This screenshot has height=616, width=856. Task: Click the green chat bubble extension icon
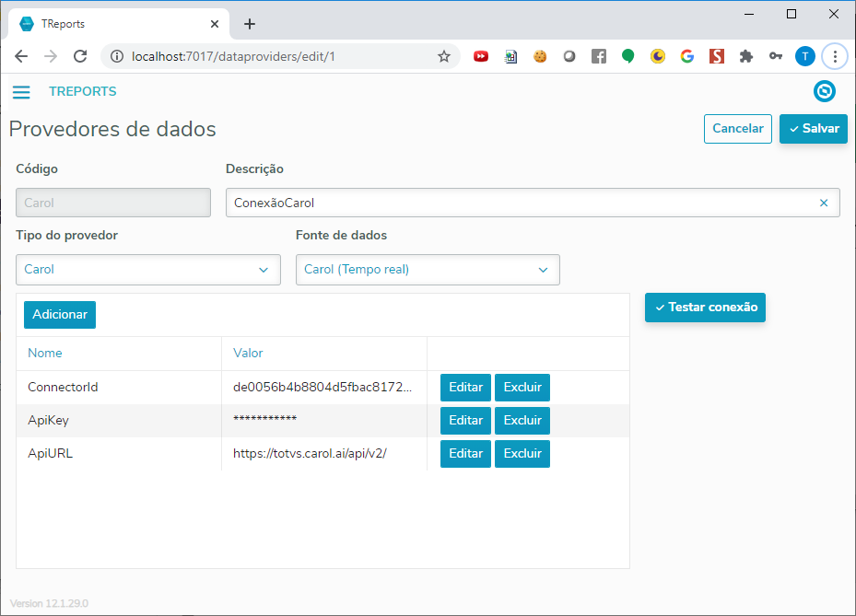point(628,56)
